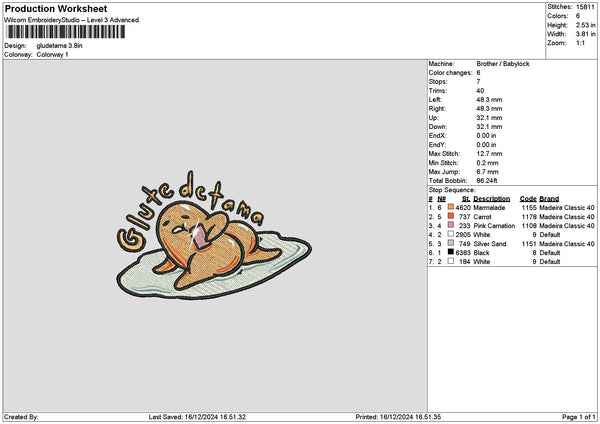Screen dimensions: 600x424
Task: Click the 'Colorway 1' value
Action: click(x=52, y=54)
